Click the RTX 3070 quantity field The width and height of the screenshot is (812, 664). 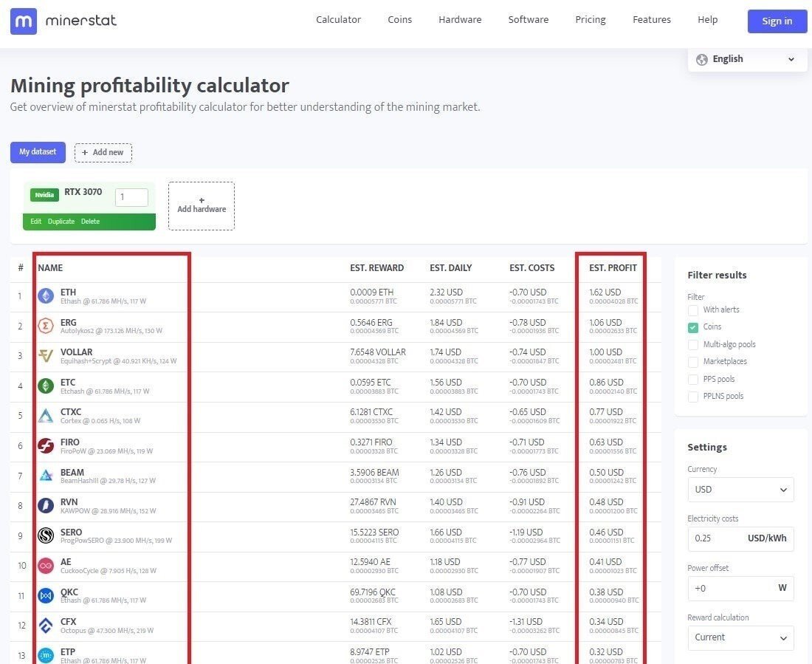pyautogui.click(x=131, y=197)
